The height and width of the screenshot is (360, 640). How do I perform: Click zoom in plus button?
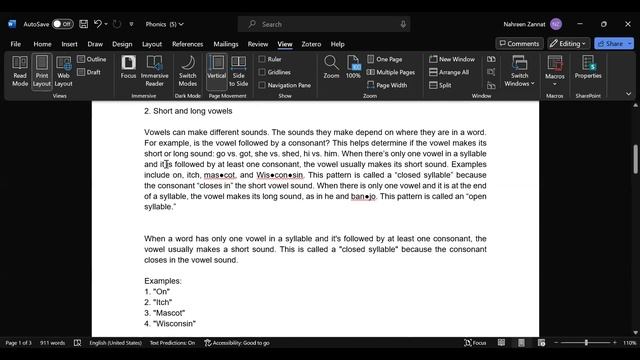pos(615,343)
